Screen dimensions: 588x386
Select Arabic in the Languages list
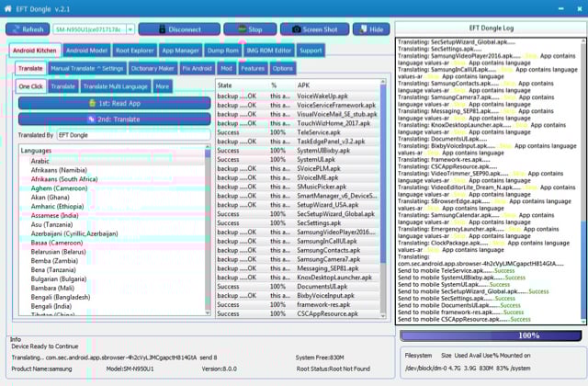click(40, 161)
